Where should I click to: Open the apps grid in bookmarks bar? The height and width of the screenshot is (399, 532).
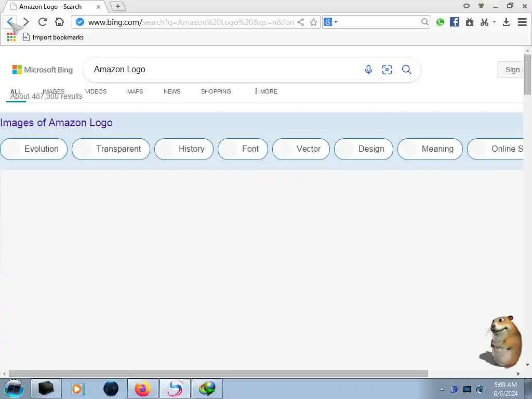pyautogui.click(x=11, y=37)
